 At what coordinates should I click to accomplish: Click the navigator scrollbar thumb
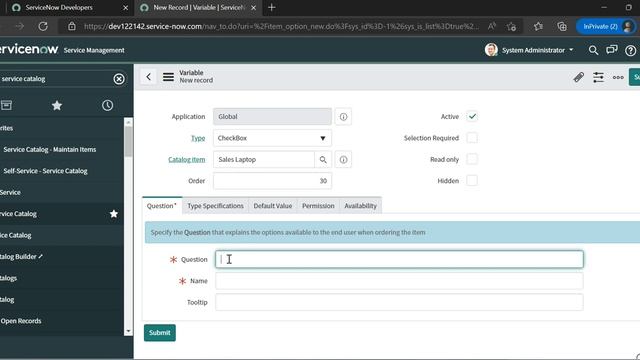point(128,141)
